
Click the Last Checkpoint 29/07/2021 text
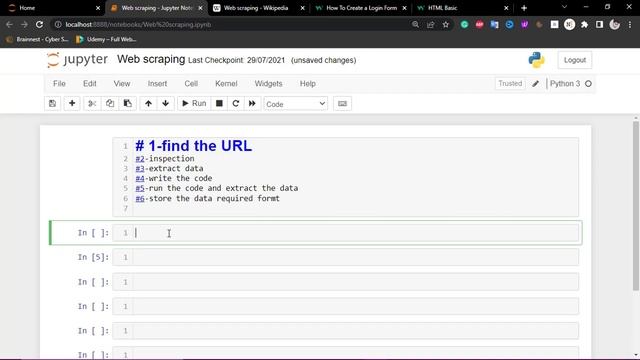236,60
